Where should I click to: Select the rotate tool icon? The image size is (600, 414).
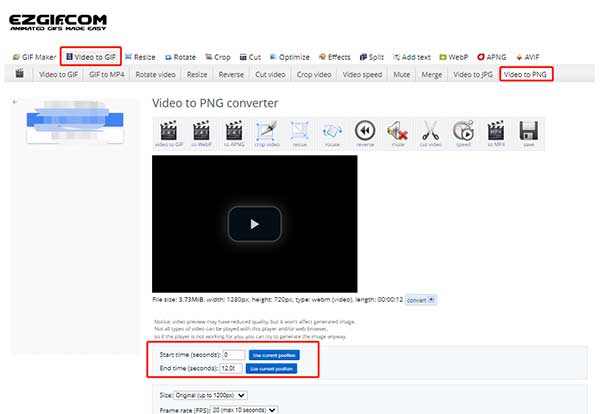332,134
